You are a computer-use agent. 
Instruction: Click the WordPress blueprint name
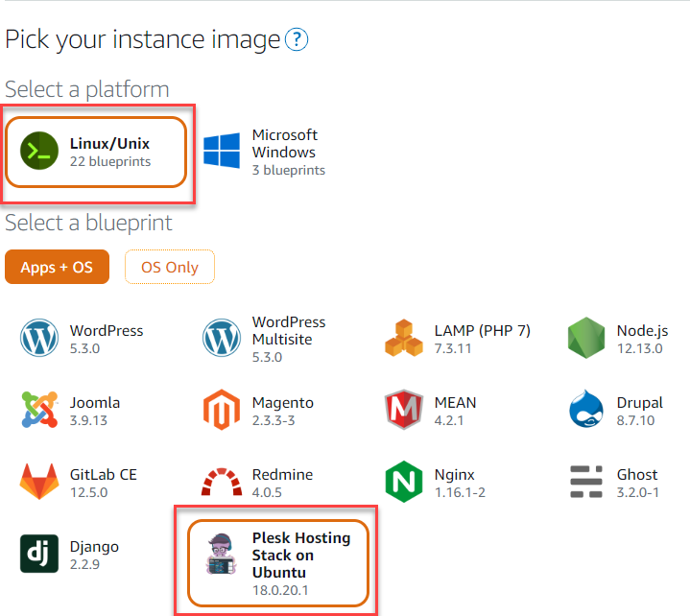coord(107,330)
